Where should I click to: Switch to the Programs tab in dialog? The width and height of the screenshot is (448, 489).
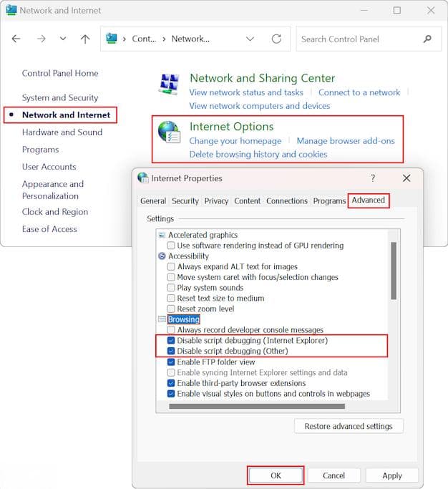tap(329, 201)
